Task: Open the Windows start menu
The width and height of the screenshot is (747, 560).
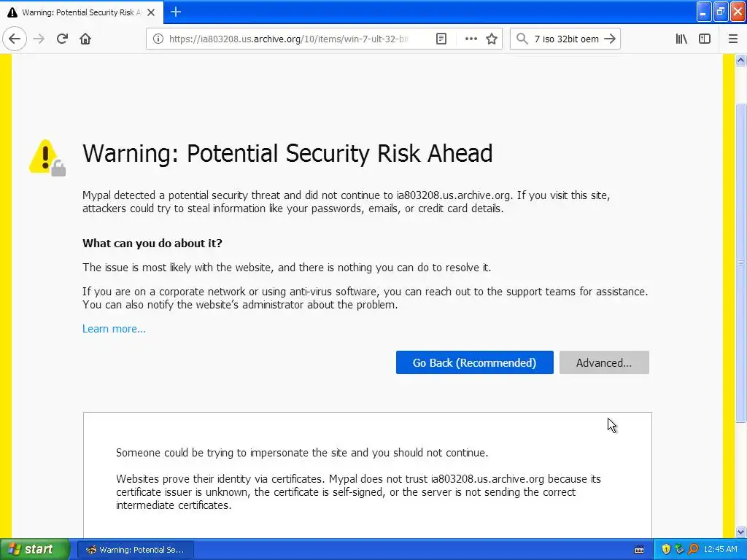Action: tap(34, 550)
